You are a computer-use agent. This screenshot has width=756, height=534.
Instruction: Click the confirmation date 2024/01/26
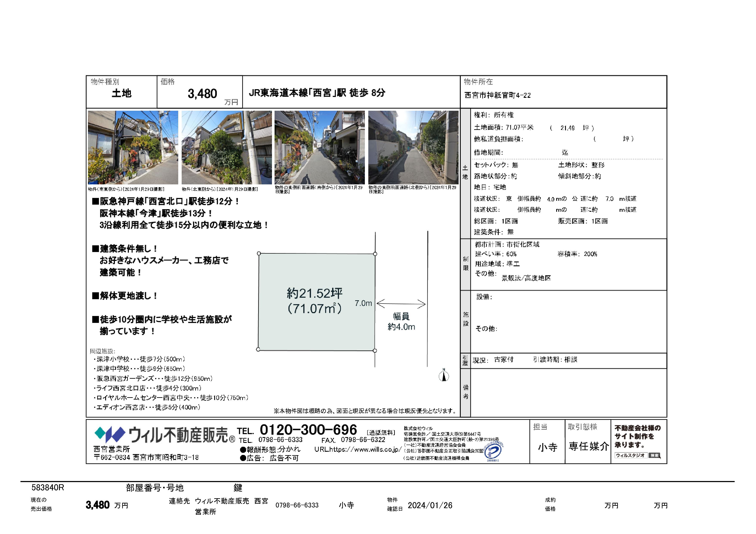pyautogui.click(x=430, y=505)
